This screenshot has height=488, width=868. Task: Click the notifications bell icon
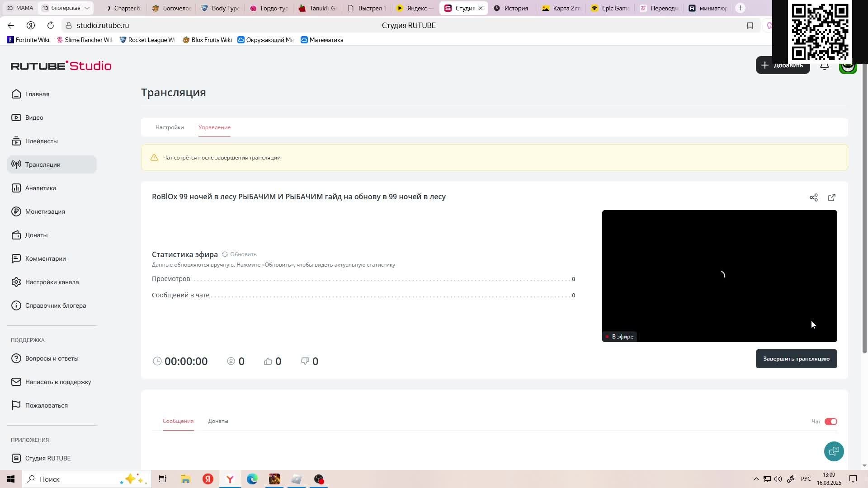tap(825, 67)
